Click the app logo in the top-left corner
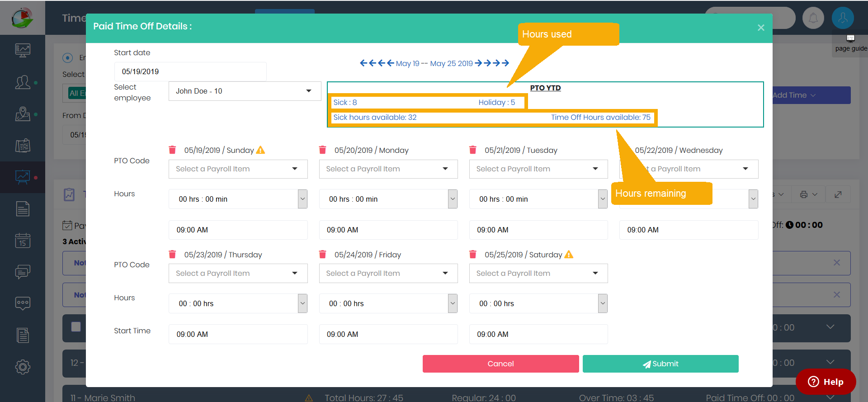868x402 pixels. coord(22,18)
